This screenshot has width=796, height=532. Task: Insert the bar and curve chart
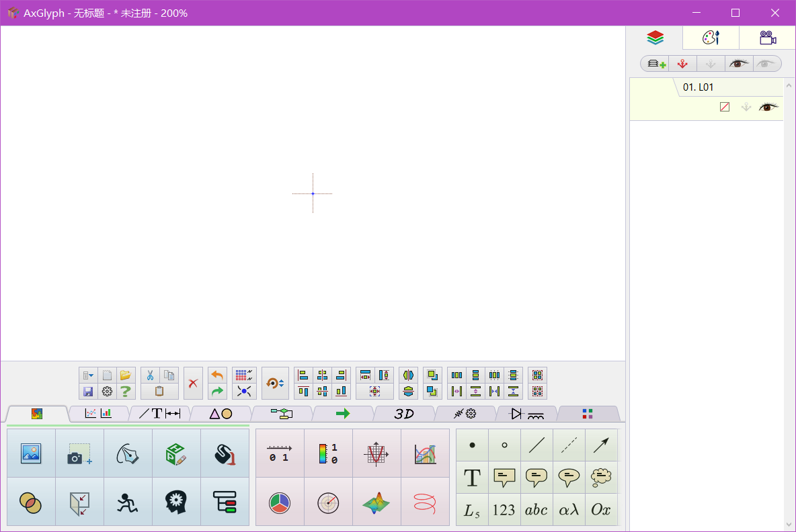[x=425, y=453]
